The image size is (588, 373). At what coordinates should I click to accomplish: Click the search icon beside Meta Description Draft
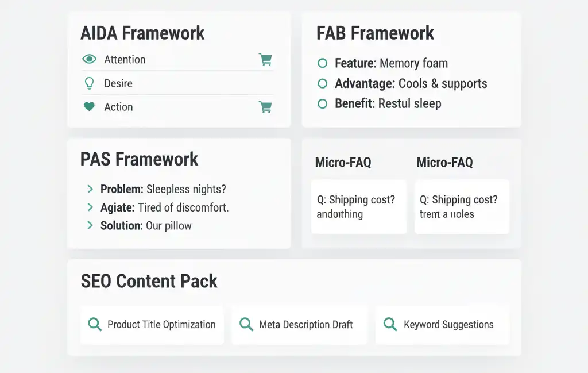(x=246, y=325)
